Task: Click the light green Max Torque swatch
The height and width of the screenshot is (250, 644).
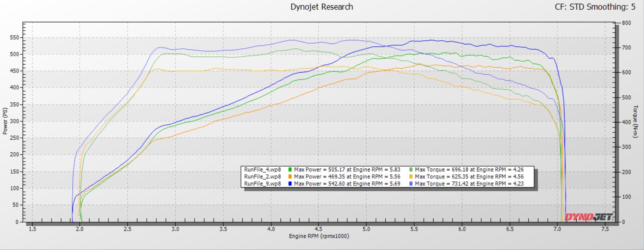Action: (411, 170)
